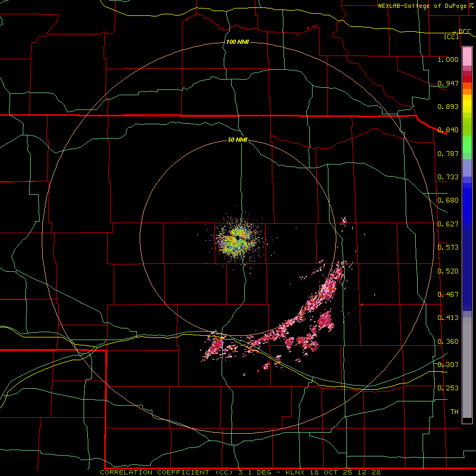Click the radar site at the clutter center
Screen dimensions: 476x476
tap(238, 238)
